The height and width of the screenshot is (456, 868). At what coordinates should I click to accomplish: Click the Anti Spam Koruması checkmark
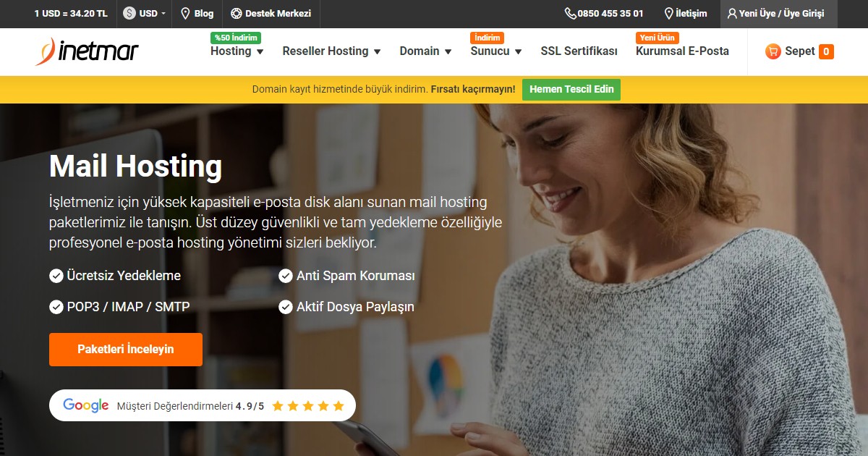(x=285, y=276)
